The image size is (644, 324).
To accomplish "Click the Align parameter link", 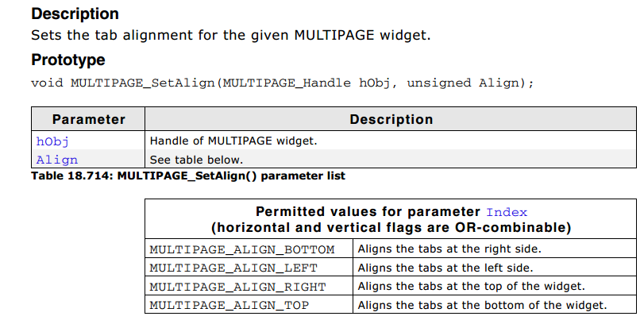I will pyautogui.click(x=56, y=160).
